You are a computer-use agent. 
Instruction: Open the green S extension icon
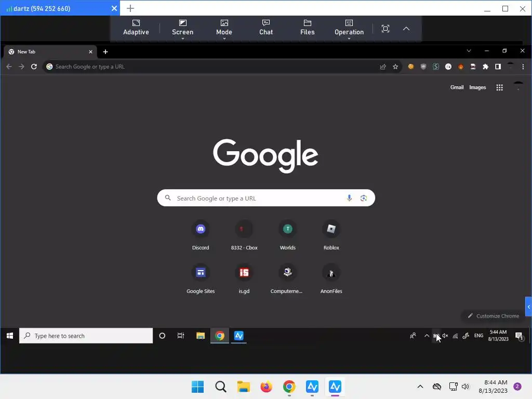(436, 66)
